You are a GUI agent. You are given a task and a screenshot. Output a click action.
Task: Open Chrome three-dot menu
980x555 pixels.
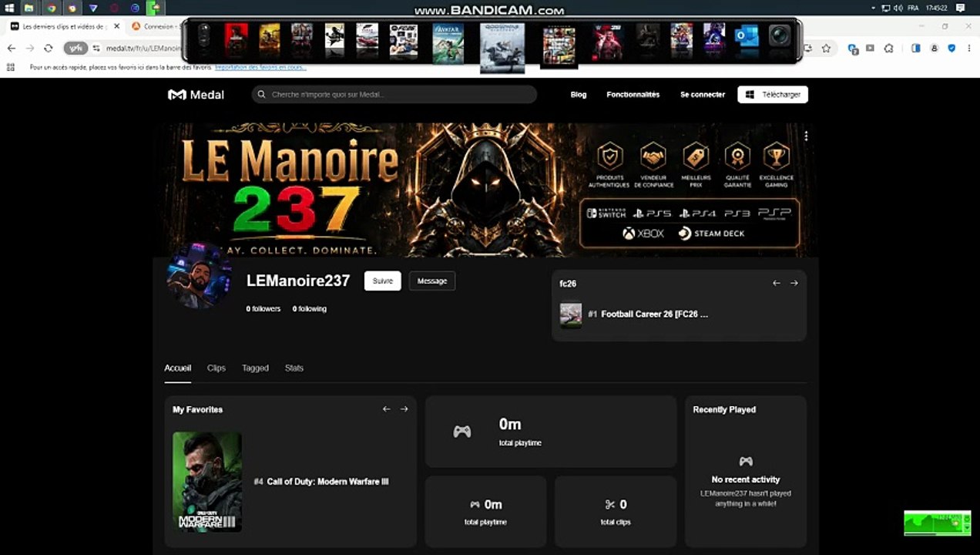[969, 48]
